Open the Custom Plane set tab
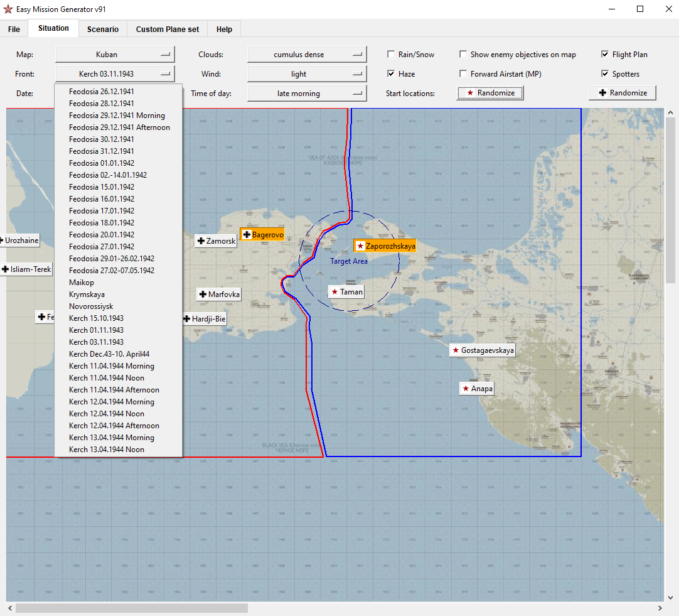Screen dimensions: 679x616 168,29
